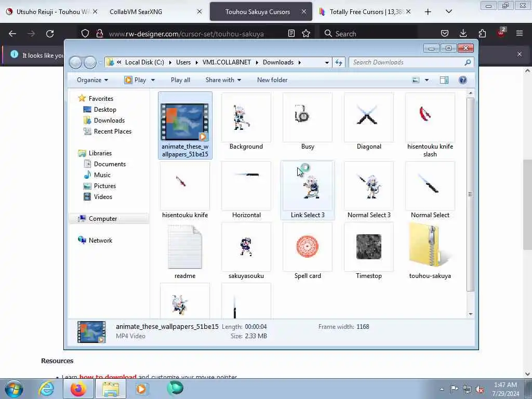Open the Play dropdown arrow
This screenshot has width=532, height=399.
(x=153, y=80)
